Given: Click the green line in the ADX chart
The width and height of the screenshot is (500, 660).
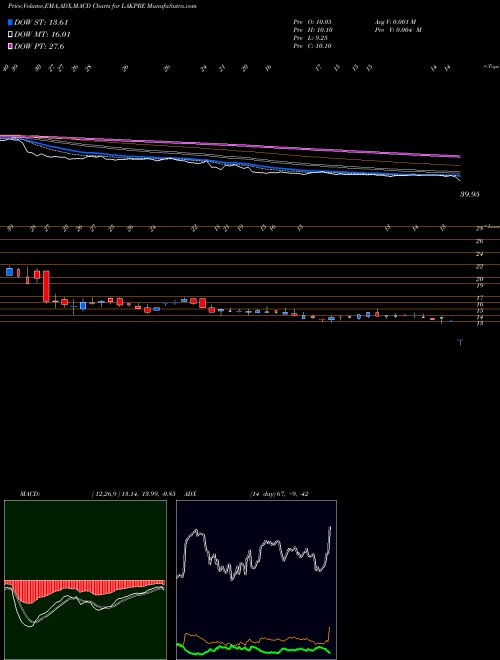Looking at the screenshot, I should click(253, 649).
